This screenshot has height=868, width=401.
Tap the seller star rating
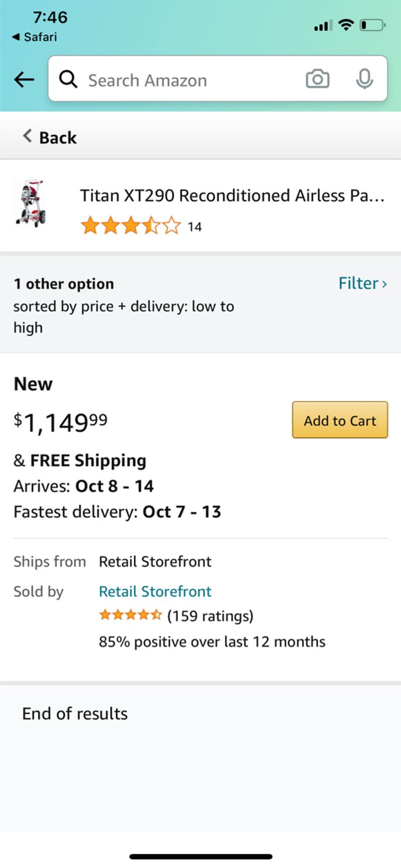coord(130,615)
